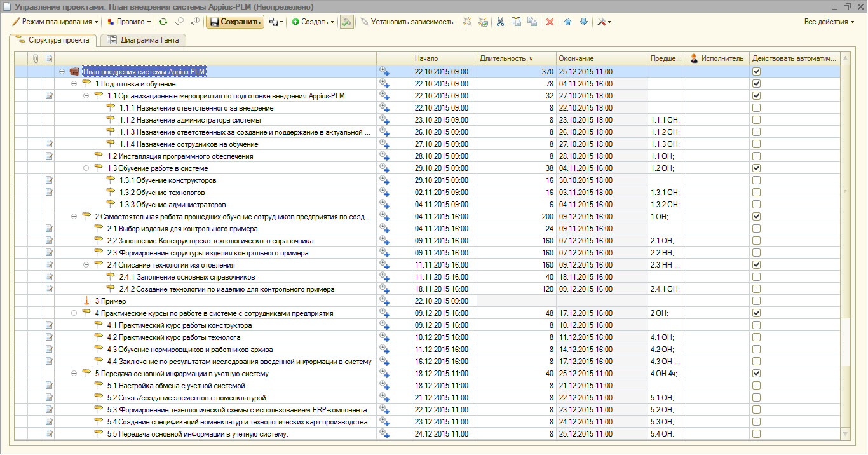Uncheck automatic checkbox for План внедрения системы row
The width and height of the screenshot is (868, 455).
pyautogui.click(x=756, y=72)
